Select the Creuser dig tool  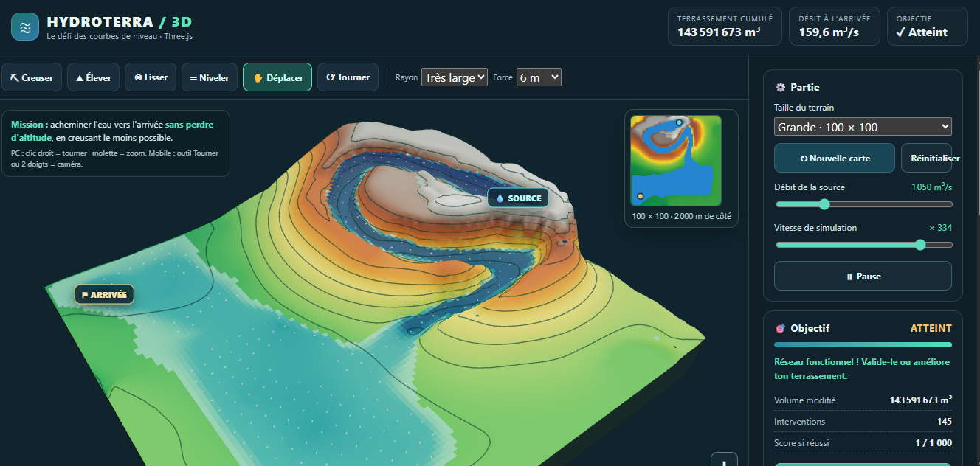[x=32, y=77]
